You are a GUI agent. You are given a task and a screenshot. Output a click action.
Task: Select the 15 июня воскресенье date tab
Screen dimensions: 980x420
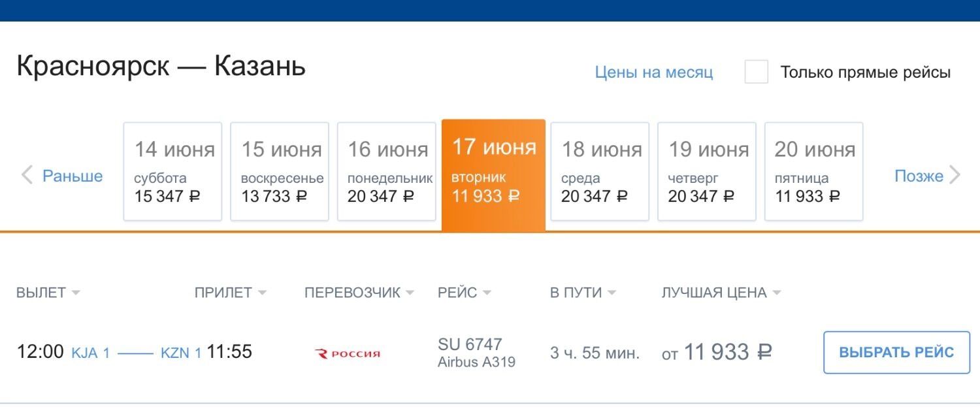tap(280, 172)
